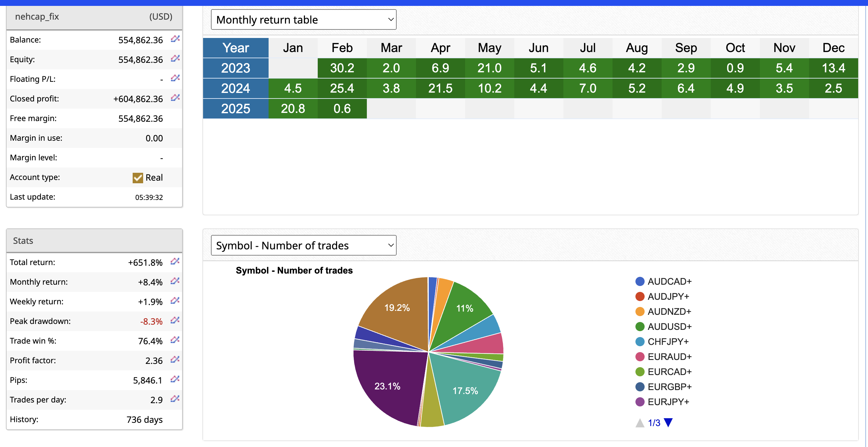Click the chart icon for Total return
868x447 pixels.
coord(175,261)
